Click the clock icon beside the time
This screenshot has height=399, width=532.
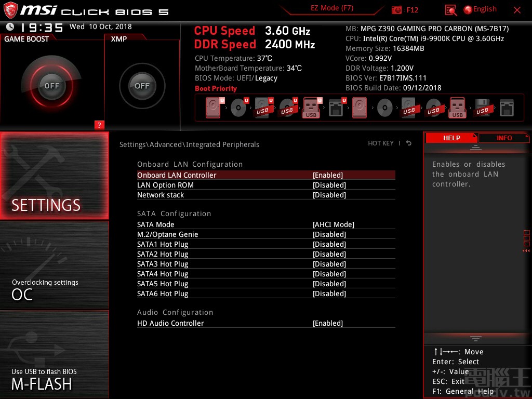(x=10, y=26)
